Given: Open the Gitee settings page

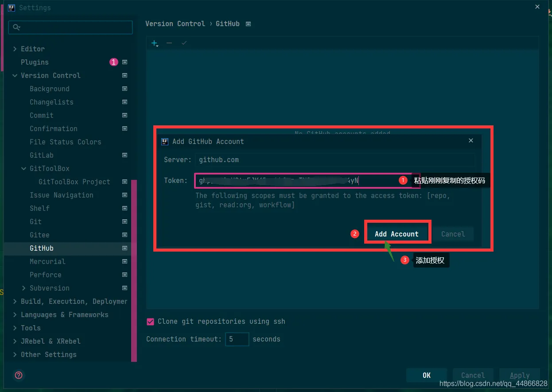Looking at the screenshot, I should coord(39,235).
